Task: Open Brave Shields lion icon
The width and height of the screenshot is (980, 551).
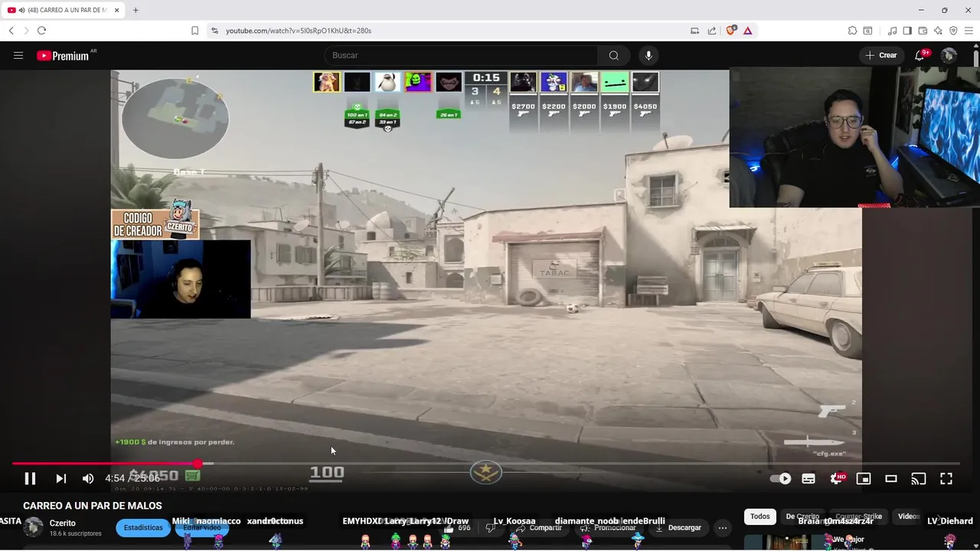Action: (730, 31)
